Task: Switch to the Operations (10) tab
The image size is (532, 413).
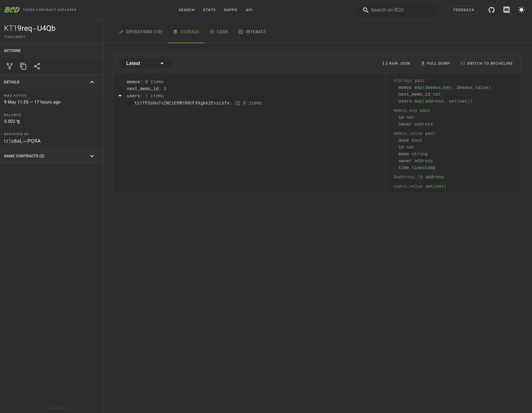Action: tap(141, 32)
